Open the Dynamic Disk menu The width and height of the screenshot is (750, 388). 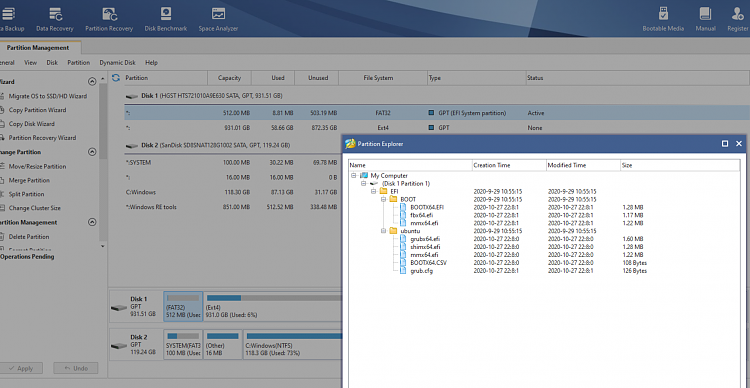pos(117,63)
